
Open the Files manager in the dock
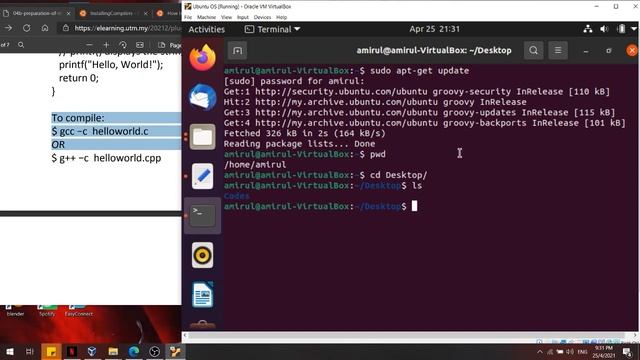202,137
